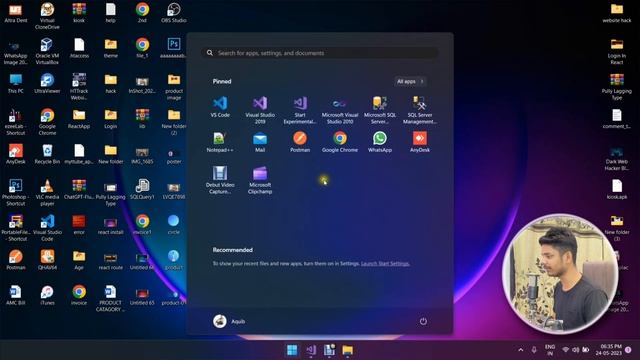This screenshot has width=640, height=360.
Task: Open Microsoft Visual Studio 2010 pinned app
Action: click(340, 110)
